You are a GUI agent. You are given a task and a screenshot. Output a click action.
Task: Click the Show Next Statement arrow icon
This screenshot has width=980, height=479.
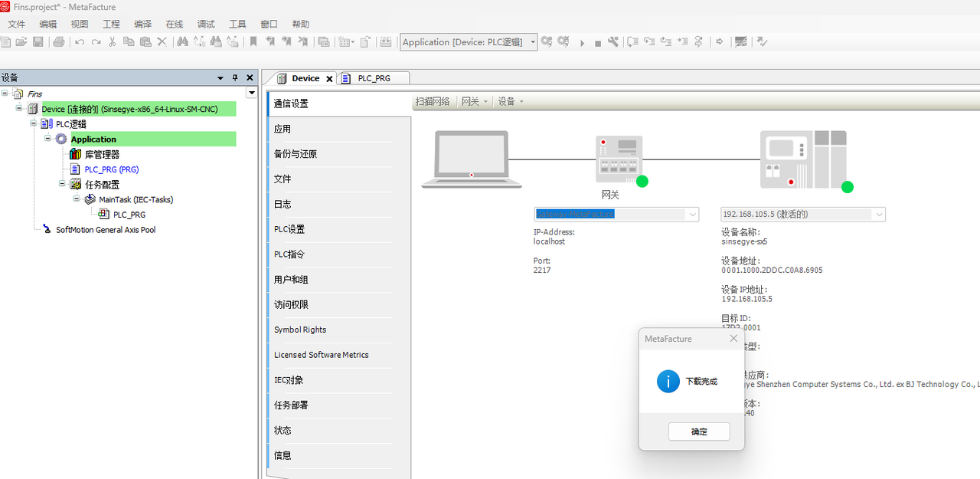tap(719, 42)
